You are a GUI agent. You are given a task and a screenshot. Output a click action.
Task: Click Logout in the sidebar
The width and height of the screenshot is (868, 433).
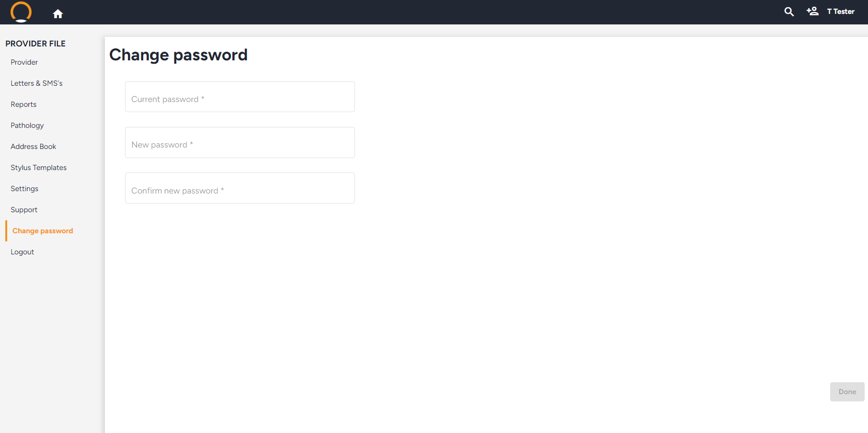[23, 252]
